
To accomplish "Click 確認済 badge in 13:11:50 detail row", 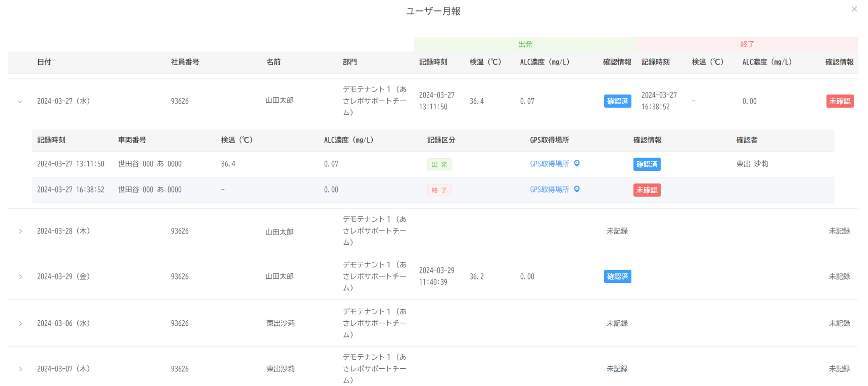I will pos(647,164).
